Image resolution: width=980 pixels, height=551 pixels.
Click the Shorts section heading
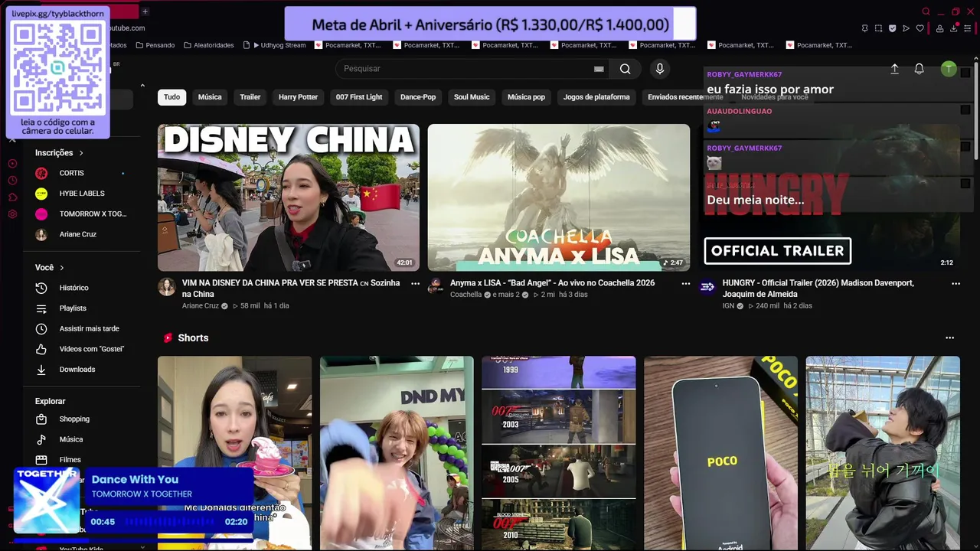tap(193, 337)
